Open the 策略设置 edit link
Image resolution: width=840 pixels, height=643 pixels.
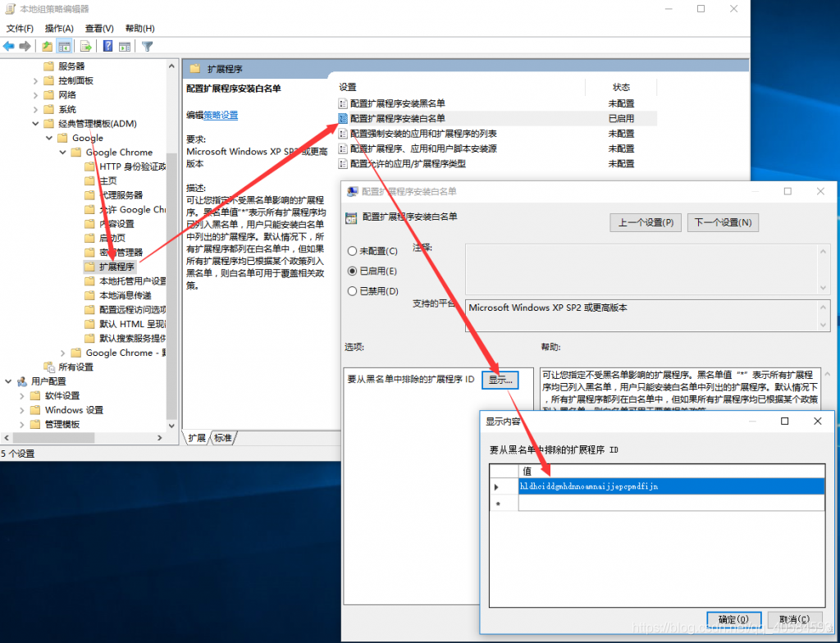[x=221, y=115]
